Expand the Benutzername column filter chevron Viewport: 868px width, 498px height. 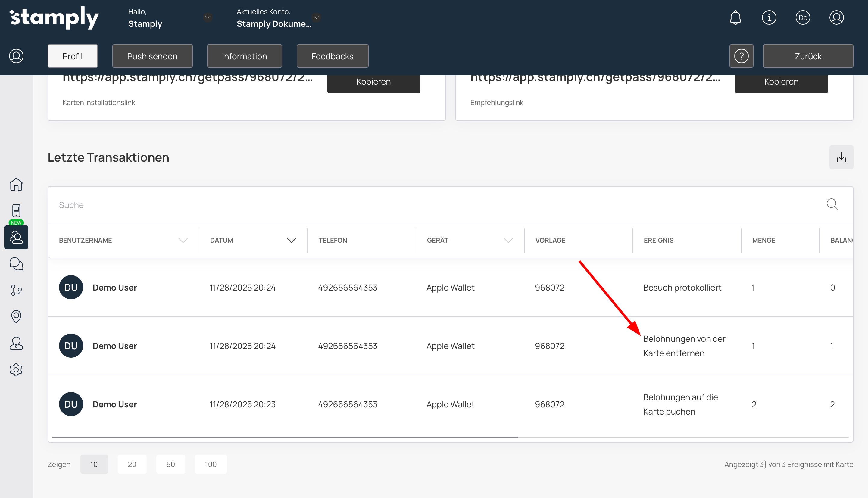point(183,241)
